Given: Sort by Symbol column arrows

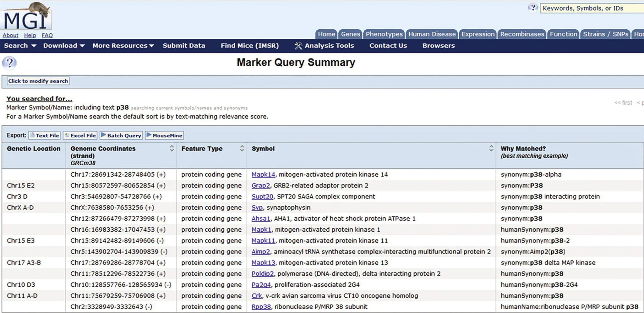Looking at the screenshot, I should tap(491, 148).
